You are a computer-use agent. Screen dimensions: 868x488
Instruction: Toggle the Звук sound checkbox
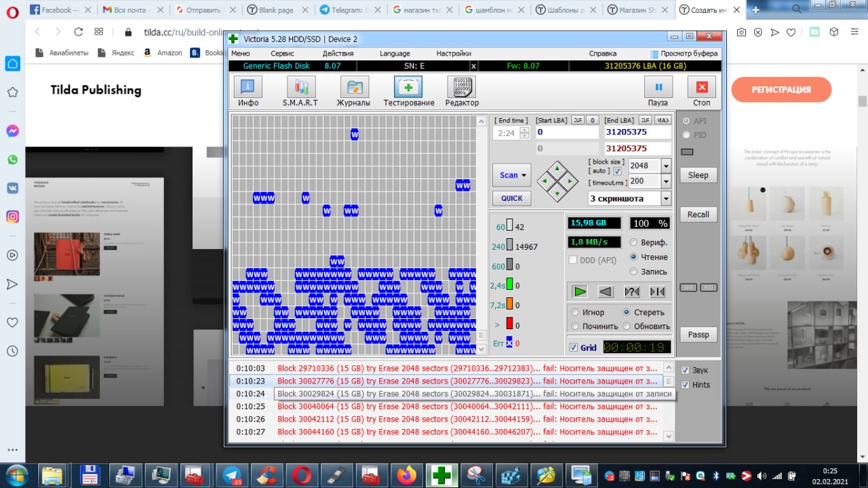685,371
